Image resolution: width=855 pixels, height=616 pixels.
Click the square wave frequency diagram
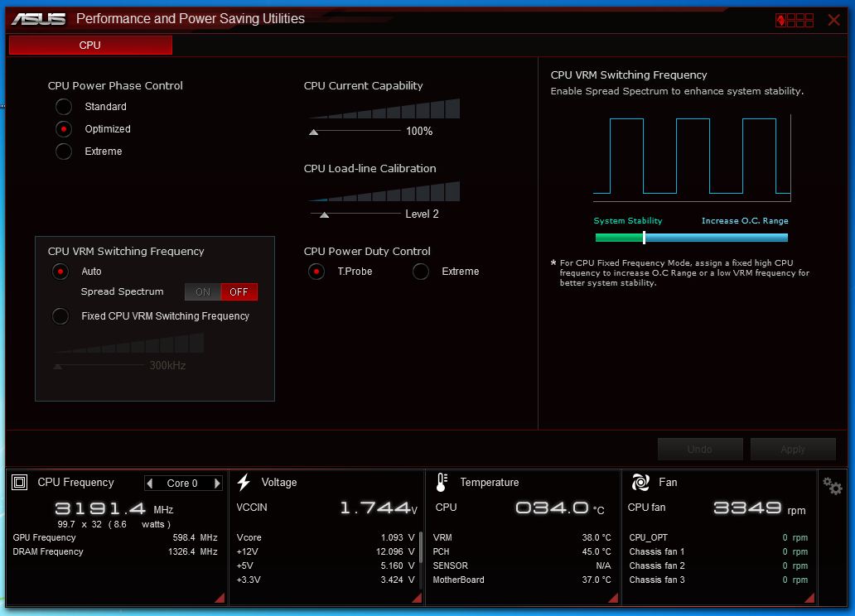692,157
